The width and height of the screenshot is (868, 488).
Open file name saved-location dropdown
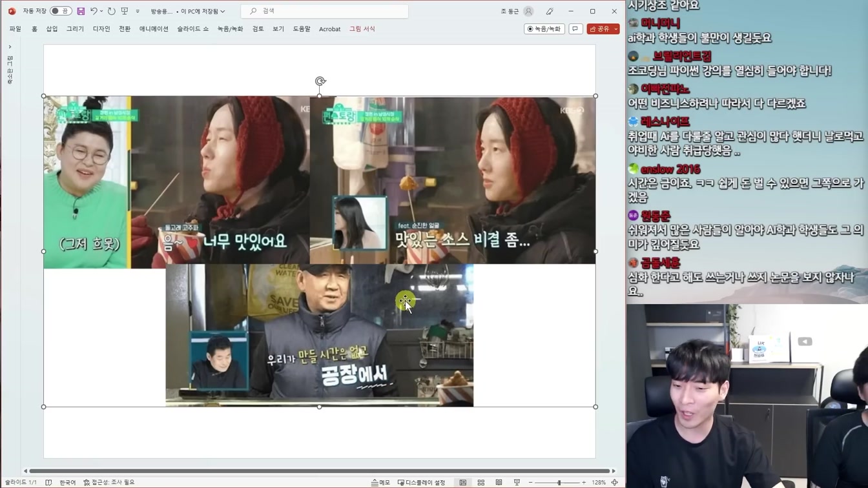tap(222, 11)
